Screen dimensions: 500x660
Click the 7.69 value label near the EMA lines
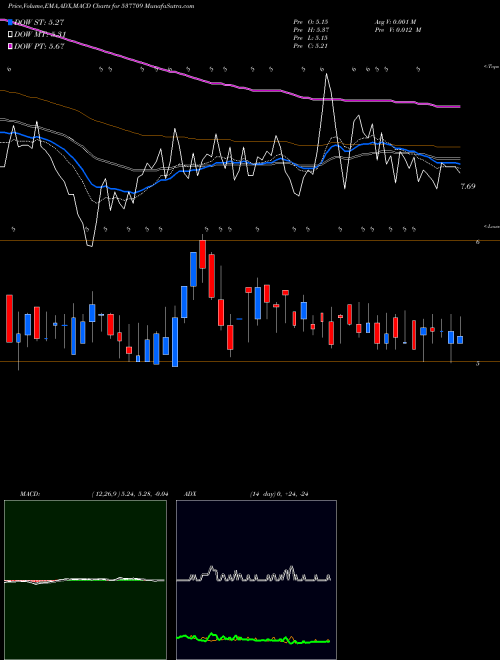pos(468,186)
